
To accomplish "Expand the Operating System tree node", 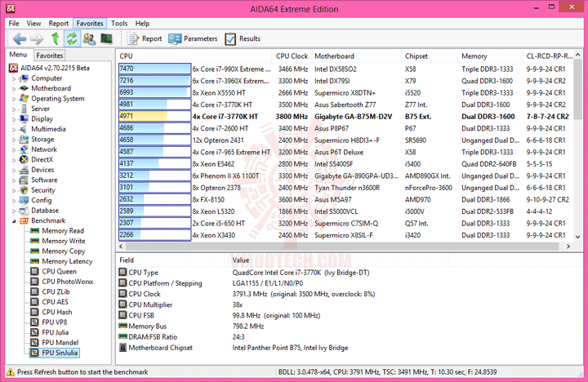I will tap(14, 100).
